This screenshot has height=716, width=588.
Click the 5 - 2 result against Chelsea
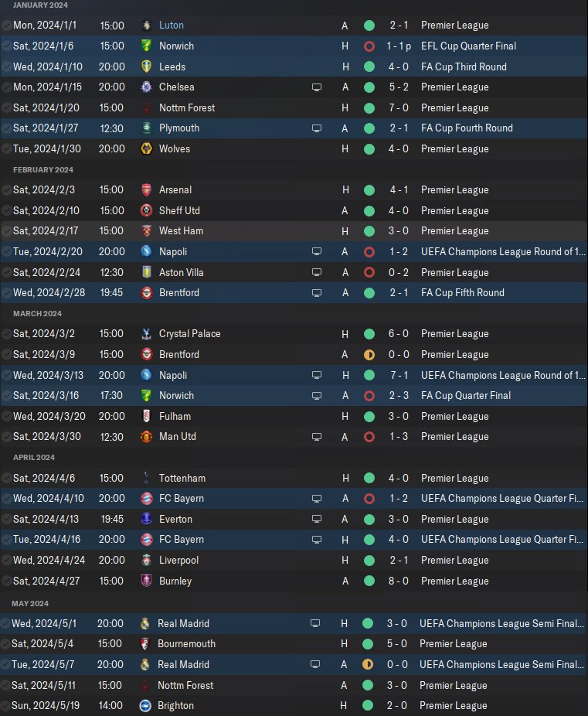point(399,87)
